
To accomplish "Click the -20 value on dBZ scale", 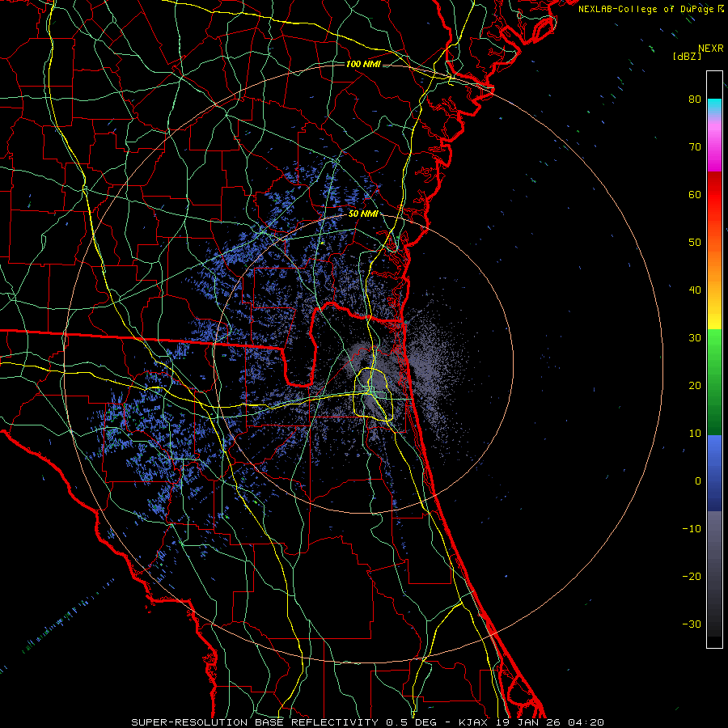I will [692, 577].
